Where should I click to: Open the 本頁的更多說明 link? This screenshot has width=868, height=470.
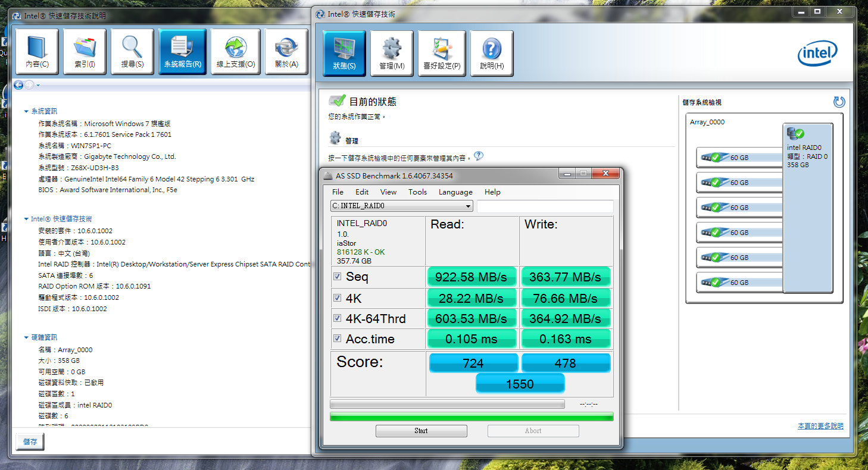pyautogui.click(x=820, y=426)
